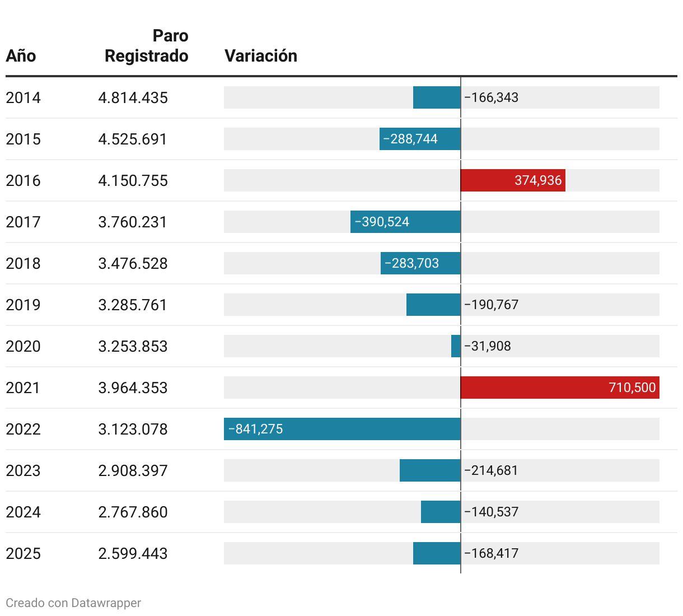Click the 2019 year cell

point(23,305)
